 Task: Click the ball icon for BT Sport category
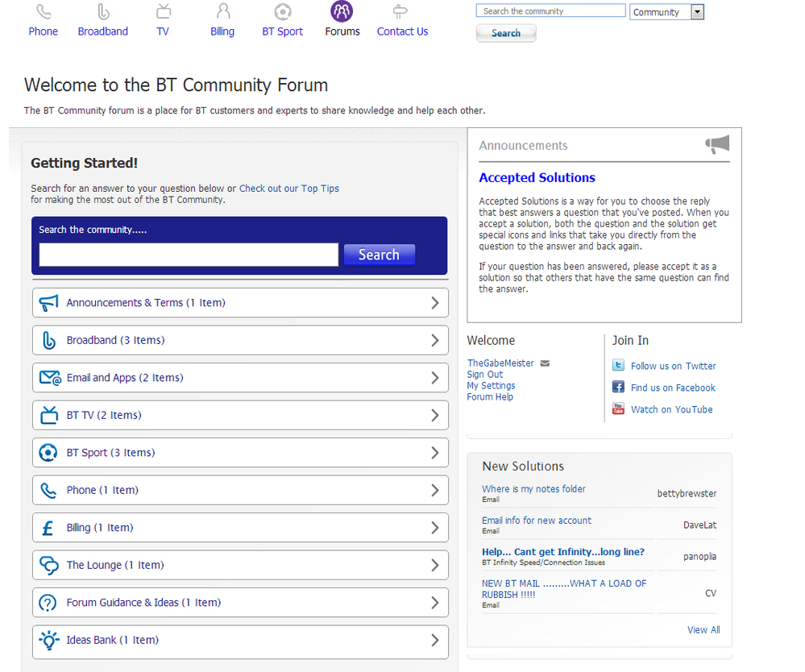[48, 453]
